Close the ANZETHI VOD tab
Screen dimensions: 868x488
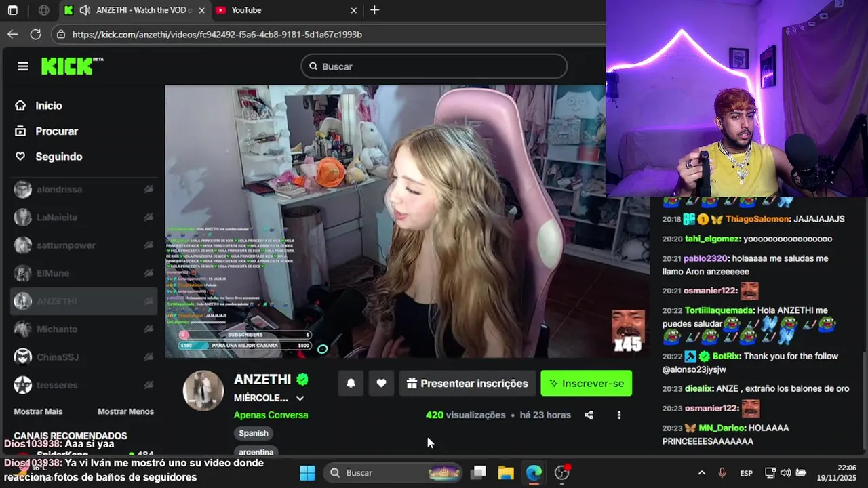(x=201, y=10)
